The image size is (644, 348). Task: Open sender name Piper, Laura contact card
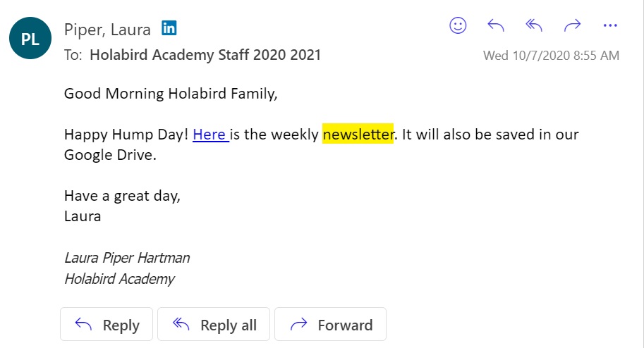[107, 30]
